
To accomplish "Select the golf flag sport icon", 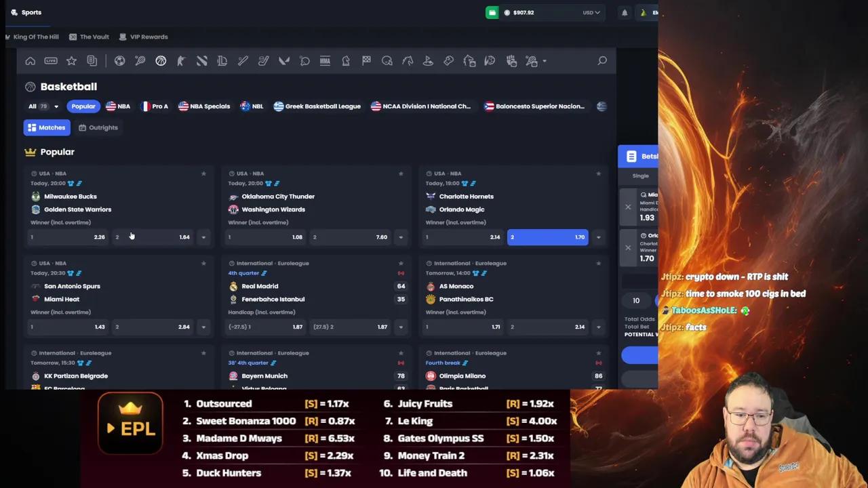I will pyautogui.click(x=428, y=61).
